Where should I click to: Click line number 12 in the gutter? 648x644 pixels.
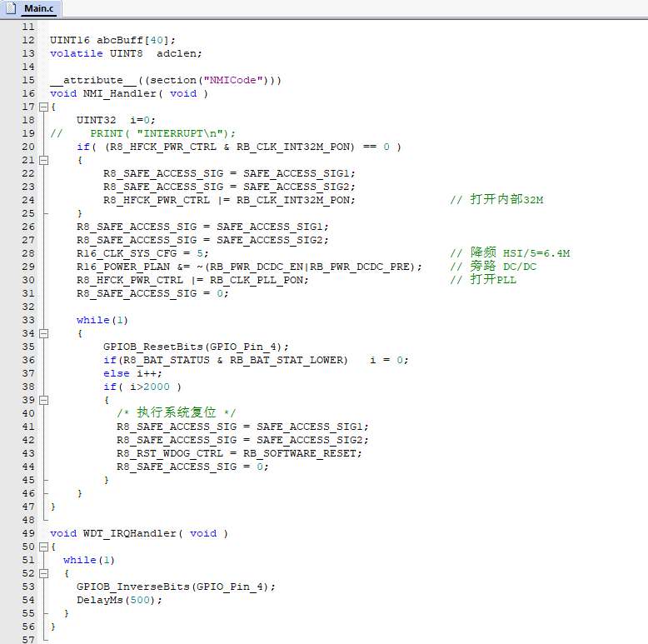pyautogui.click(x=28, y=40)
